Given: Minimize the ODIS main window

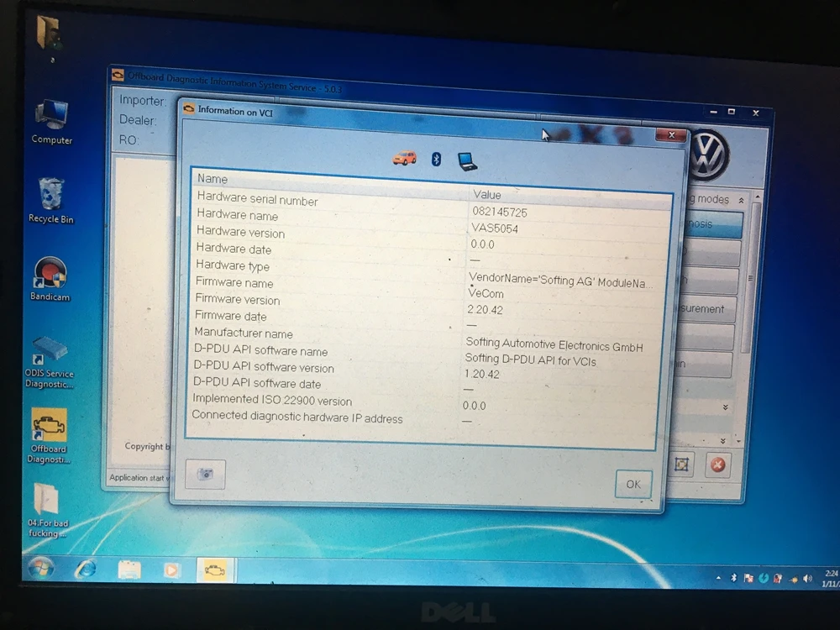Looking at the screenshot, I should (713, 112).
